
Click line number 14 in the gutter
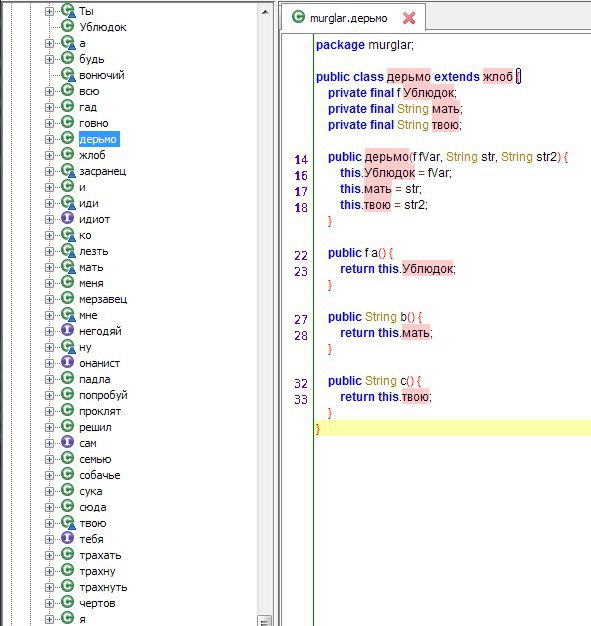click(301, 160)
